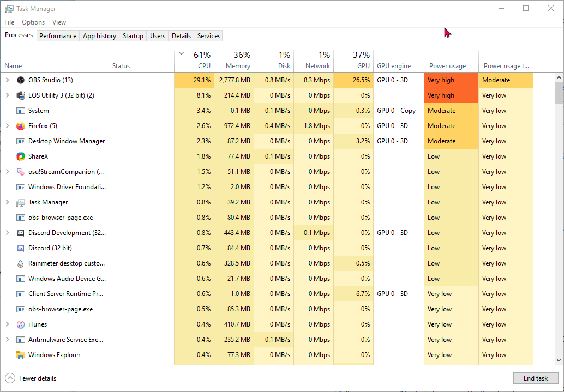Click the OBS Studio process icon
The image size is (564, 392).
pos(21,80)
